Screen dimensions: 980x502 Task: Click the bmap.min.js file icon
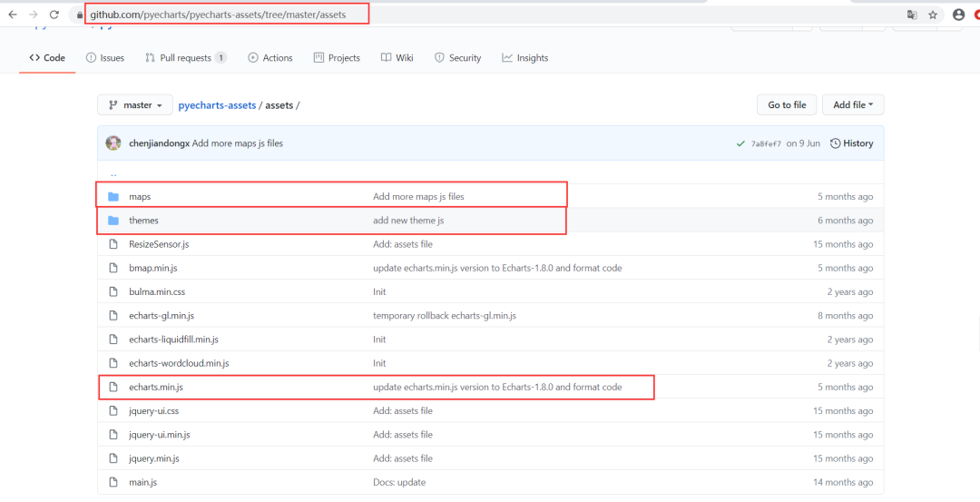pyautogui.click(x=113, y=268)
